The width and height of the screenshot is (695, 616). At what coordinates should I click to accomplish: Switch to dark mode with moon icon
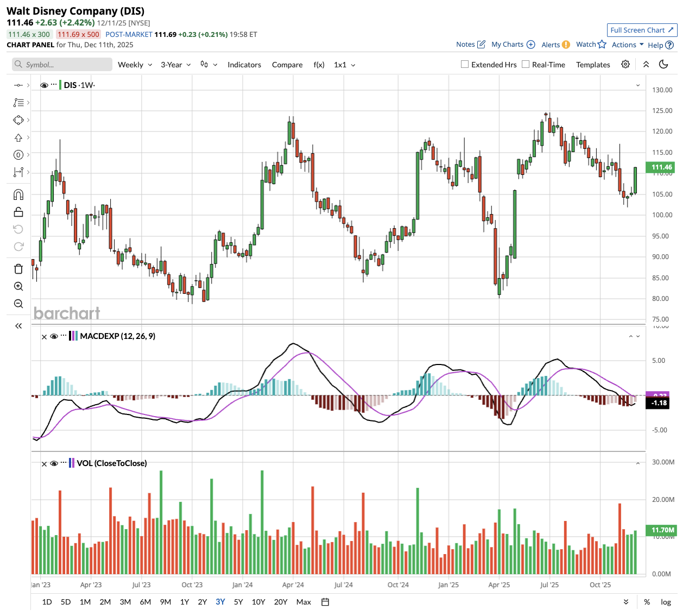664,64
